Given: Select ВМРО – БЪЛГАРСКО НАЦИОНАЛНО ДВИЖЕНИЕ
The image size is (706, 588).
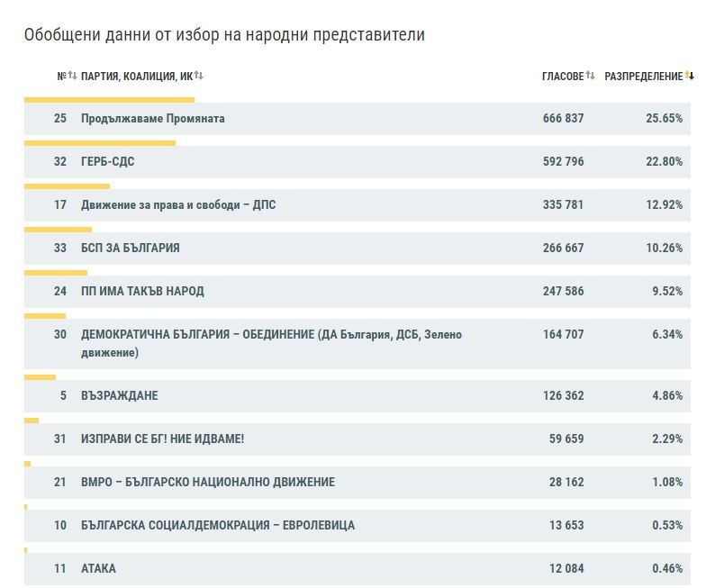Looking at the screenshot, I should (208, 483).
